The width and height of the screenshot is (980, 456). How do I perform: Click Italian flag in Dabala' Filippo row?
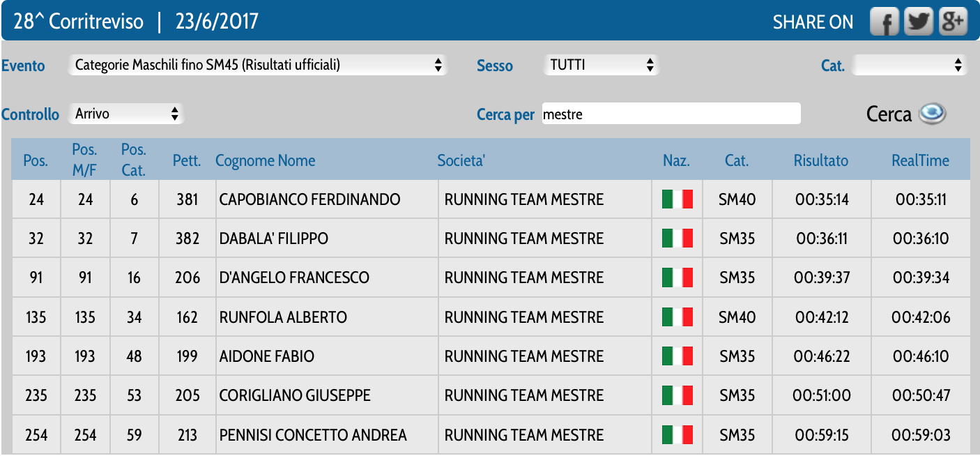click(x=677, y=238)
